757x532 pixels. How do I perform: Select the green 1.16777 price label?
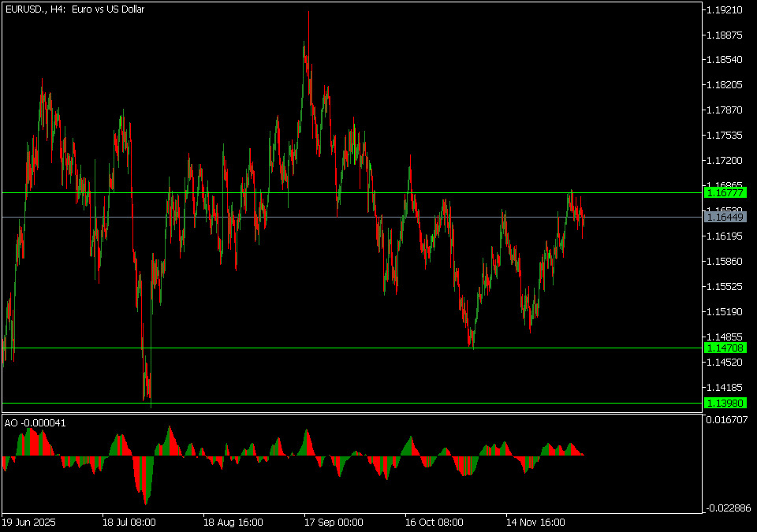(724, 192)
